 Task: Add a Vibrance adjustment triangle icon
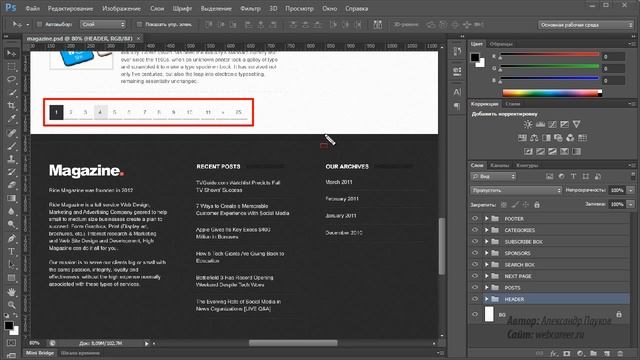576,124
